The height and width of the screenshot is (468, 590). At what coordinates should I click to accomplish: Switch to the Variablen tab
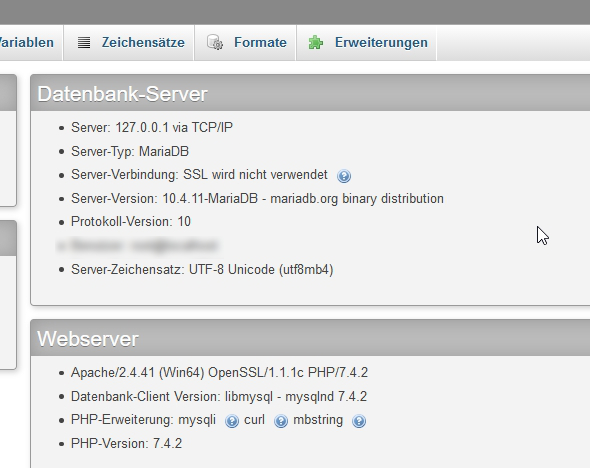tap(27, 43)
